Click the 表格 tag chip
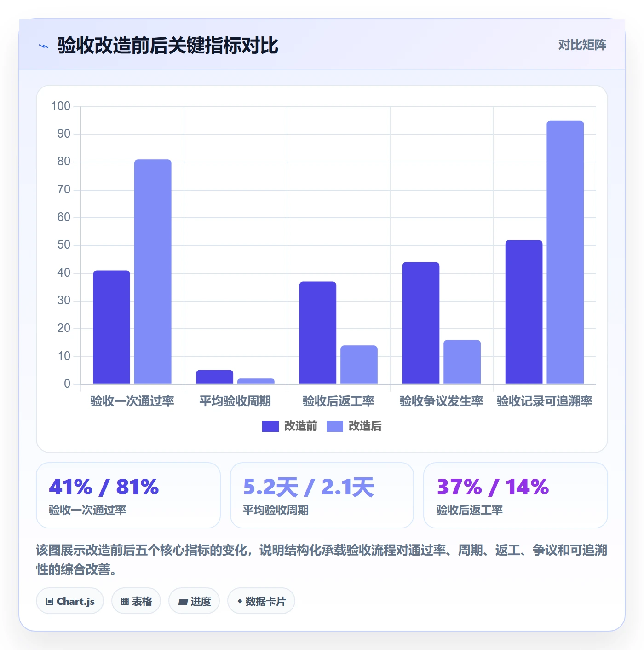Viewport: 644px width, 650px height. [x=136, y=601]
